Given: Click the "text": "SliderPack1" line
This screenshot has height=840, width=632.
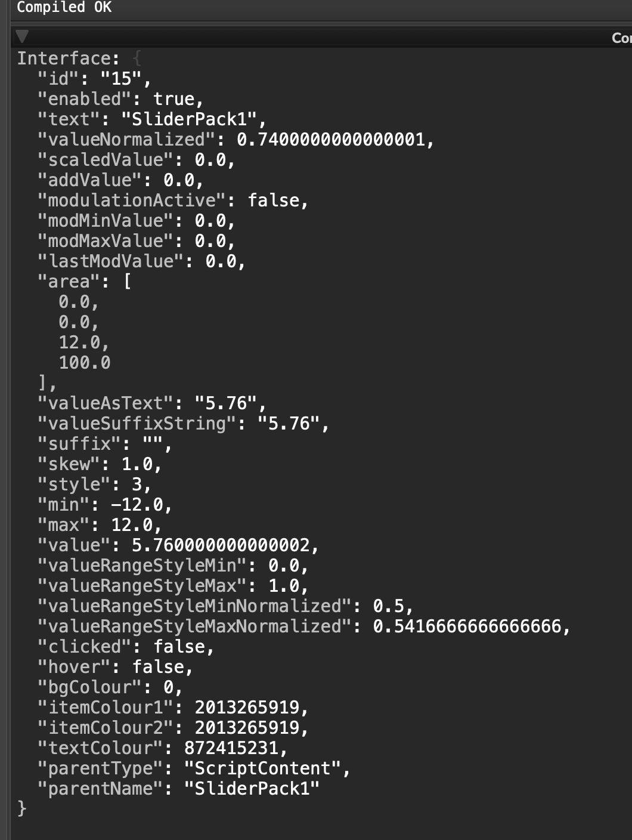Looking at the screenshot, I should [151, 119].
